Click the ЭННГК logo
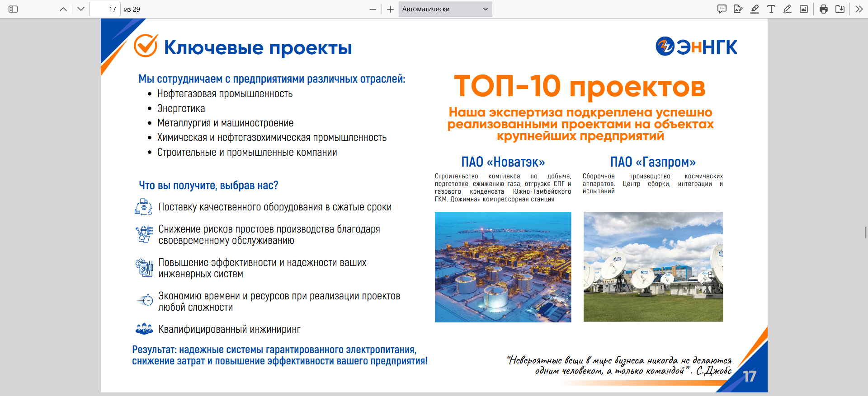The height and width of the screenshot is (396, 868). coord(696,47)
